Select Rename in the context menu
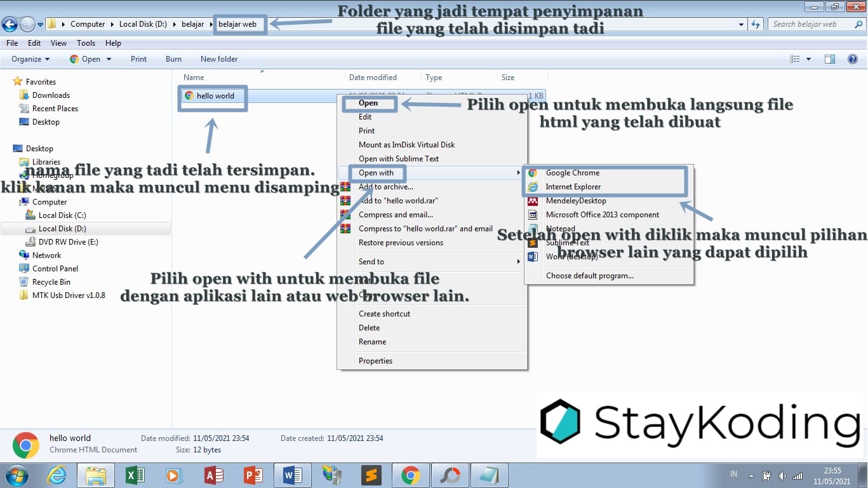Screen dimensions: 868x488 tap(372, 341)
